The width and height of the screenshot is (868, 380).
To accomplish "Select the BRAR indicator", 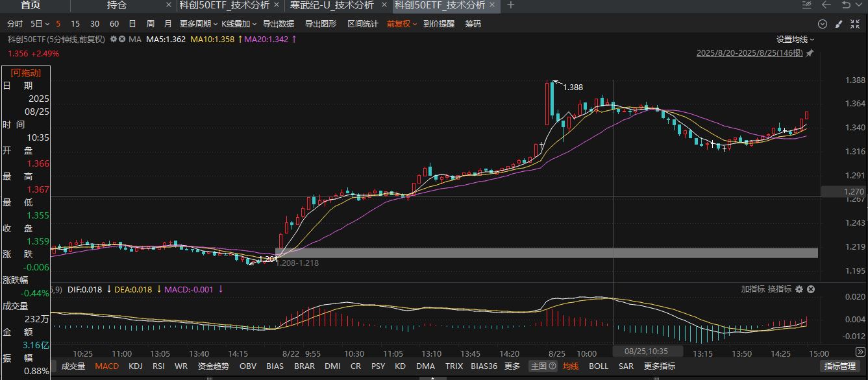I will coord(304,366).
